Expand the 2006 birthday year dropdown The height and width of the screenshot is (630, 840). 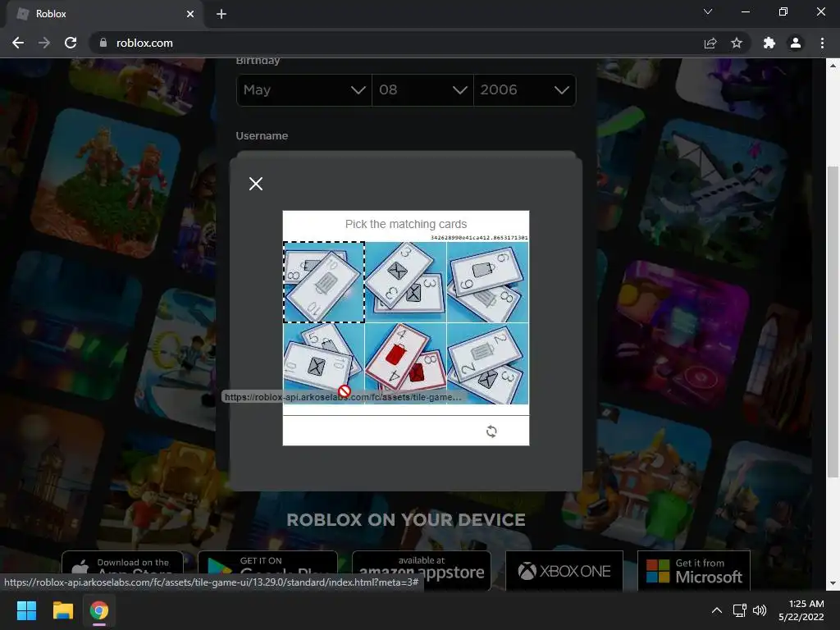(524, 90)
